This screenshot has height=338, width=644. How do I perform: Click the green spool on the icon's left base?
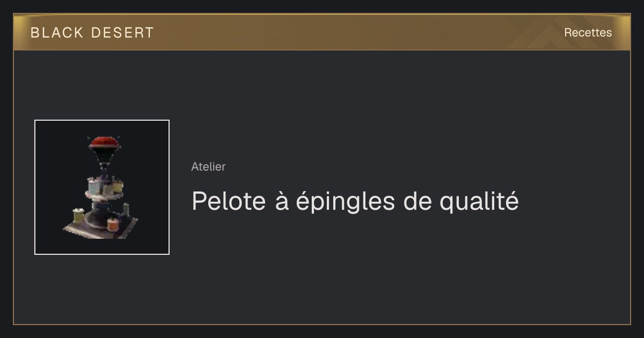coord(79,216)
